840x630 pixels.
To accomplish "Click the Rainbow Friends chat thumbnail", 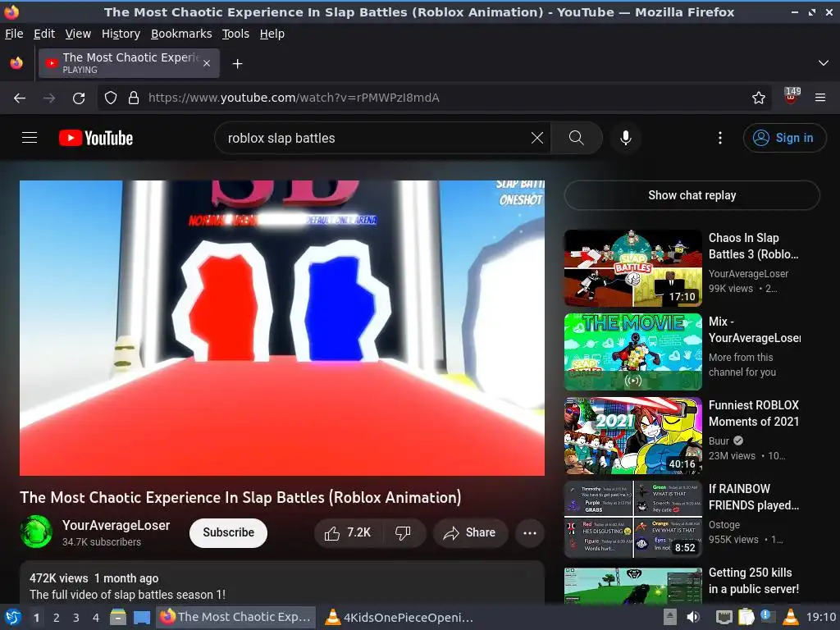I will coord(632,519).
